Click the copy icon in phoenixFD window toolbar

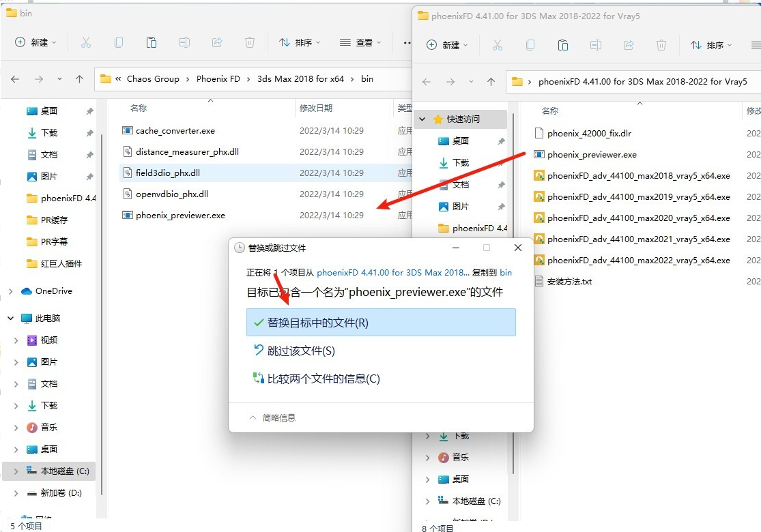(530, 45)
